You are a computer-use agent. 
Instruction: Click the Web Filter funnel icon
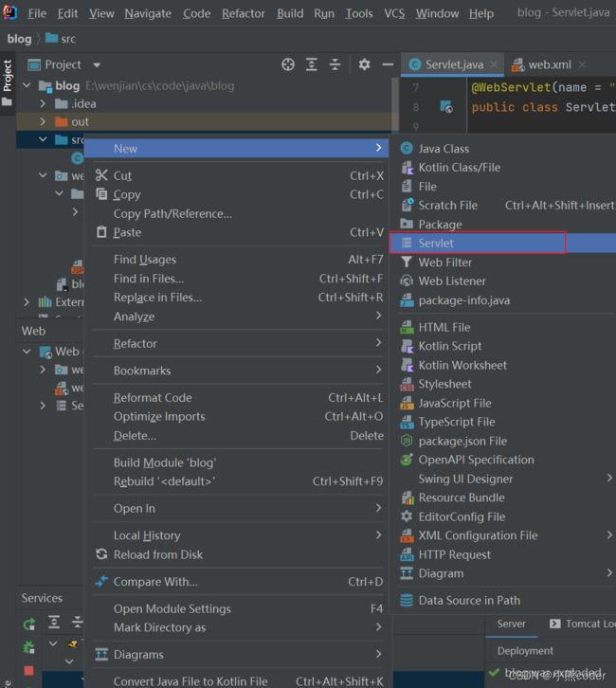point(407,262)
